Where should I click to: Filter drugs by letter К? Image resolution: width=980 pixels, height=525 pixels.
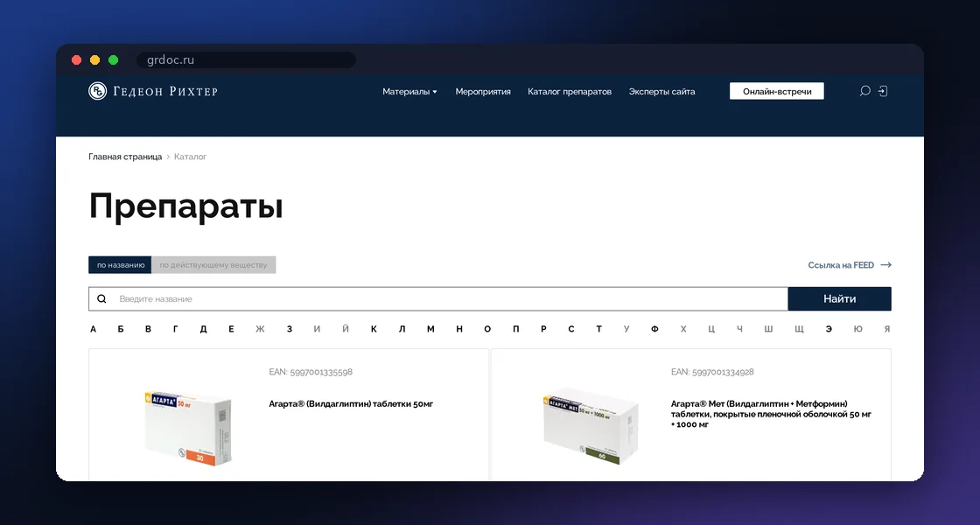tap(374, 329)
